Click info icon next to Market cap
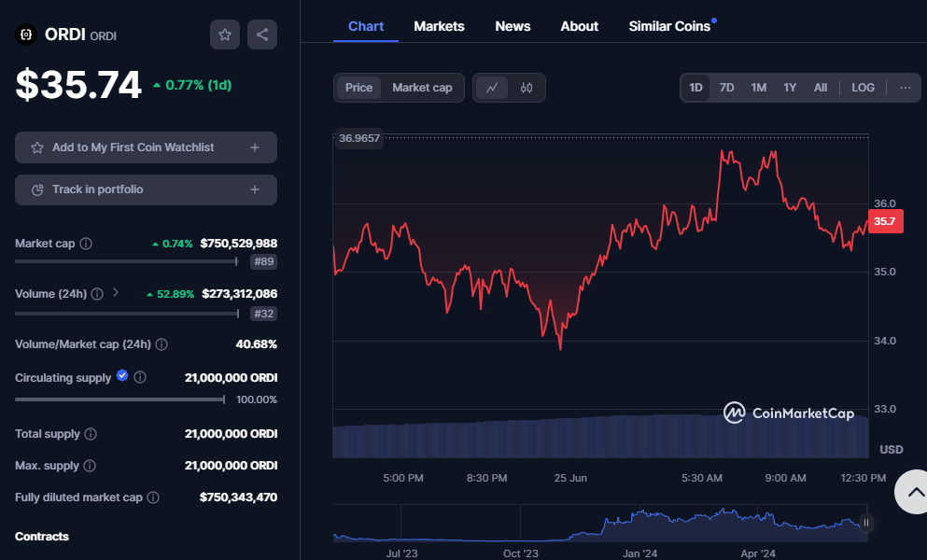This screenshot has width=927, height=560. point(86,244)
